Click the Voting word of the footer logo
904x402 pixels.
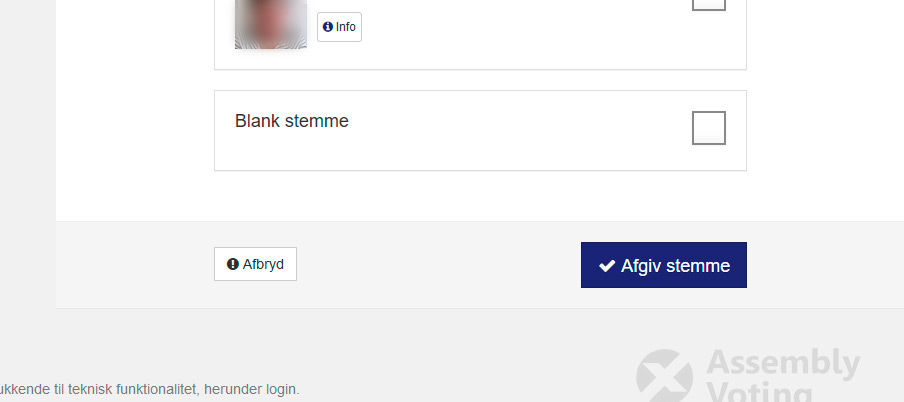(x=759, y=393)
